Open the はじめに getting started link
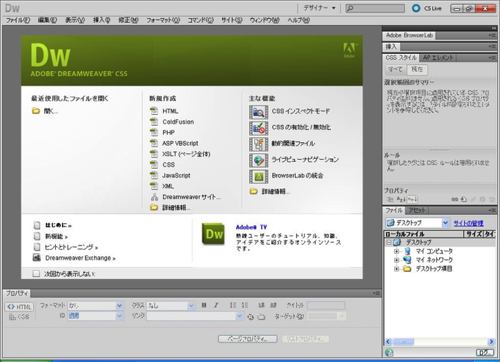Viewport: 500px width, 362px height. [58, 226]
